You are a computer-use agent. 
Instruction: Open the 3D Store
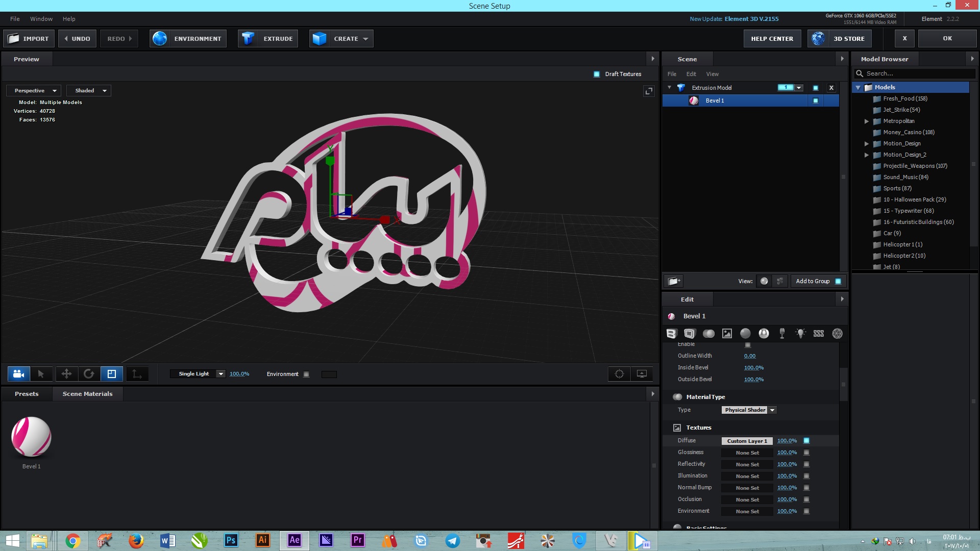tap(840, 39)
